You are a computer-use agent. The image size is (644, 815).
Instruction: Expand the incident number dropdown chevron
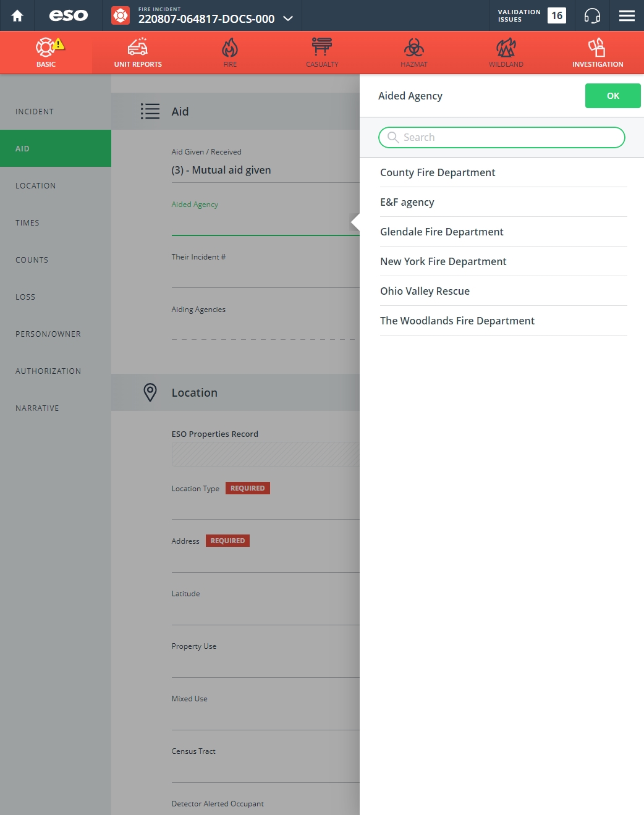pyautogui.click(x=288, y=19)
